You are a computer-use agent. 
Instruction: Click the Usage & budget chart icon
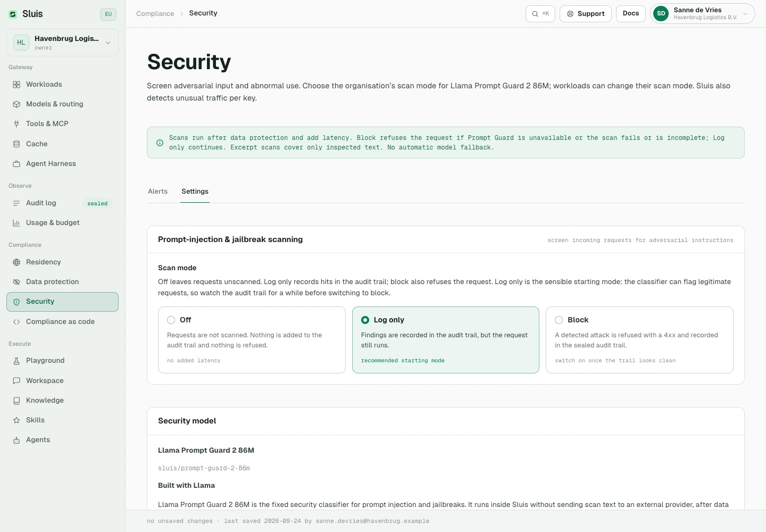[16, 223]
